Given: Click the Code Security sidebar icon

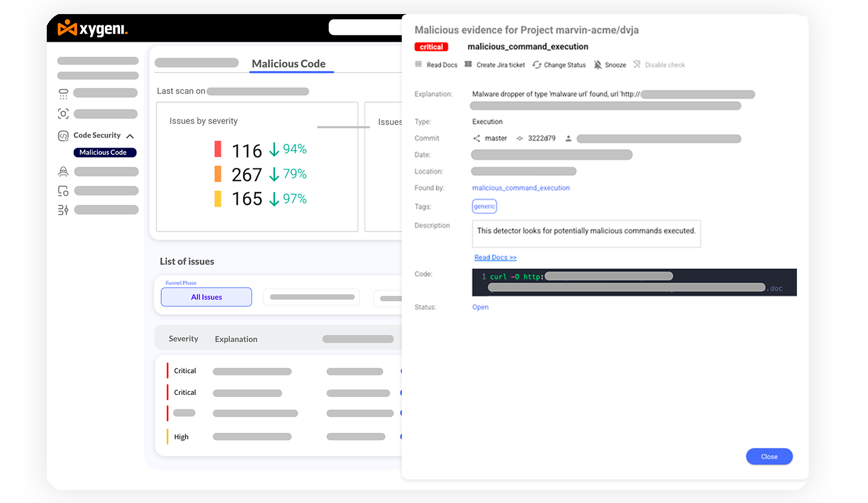Looking at the screenshot, I should [x=64, y=136].
